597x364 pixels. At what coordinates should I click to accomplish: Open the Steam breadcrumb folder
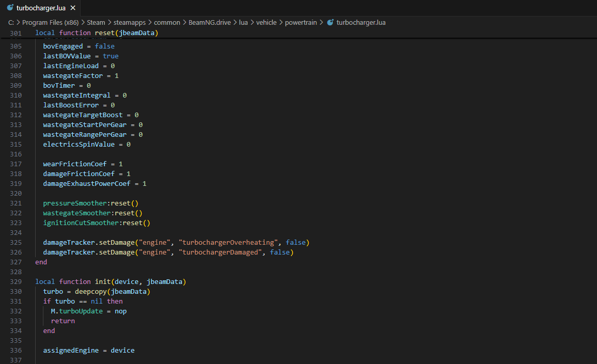pos(96,22)
